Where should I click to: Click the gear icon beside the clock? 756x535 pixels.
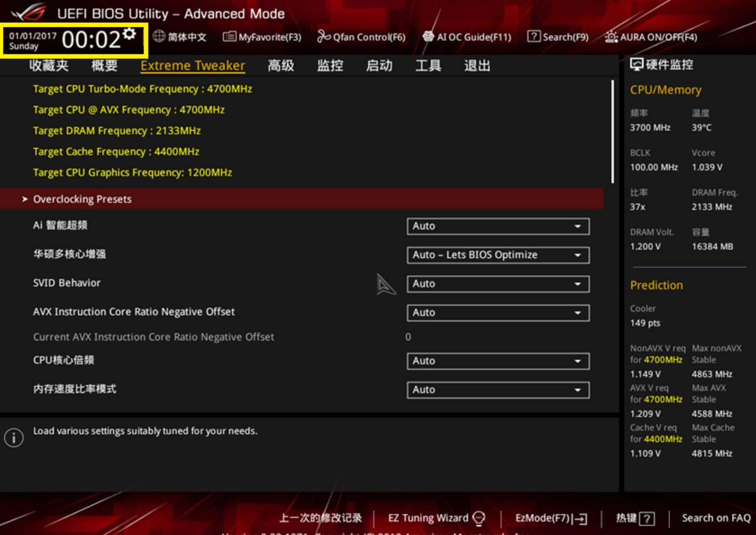(129, 34)
